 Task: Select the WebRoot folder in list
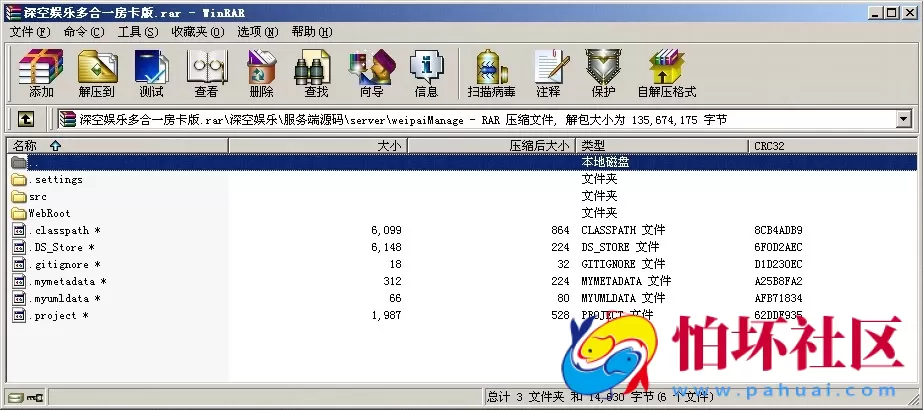point(48,213)
